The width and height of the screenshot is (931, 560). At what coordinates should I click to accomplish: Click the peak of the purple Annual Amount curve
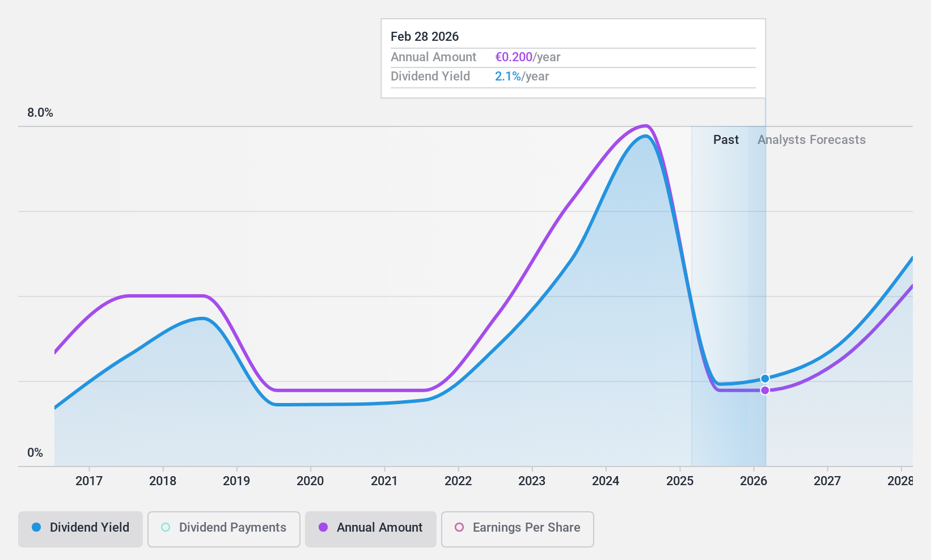pos(645,125)
